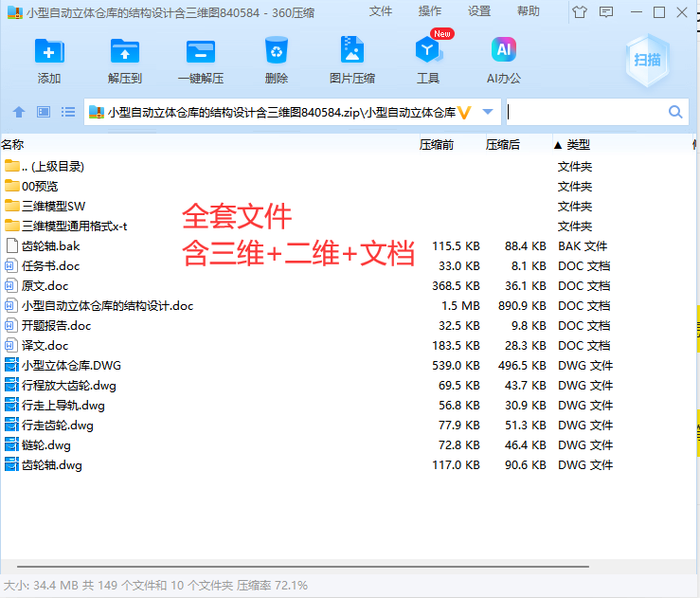Sort by the 类型 column header

point(578,144)
